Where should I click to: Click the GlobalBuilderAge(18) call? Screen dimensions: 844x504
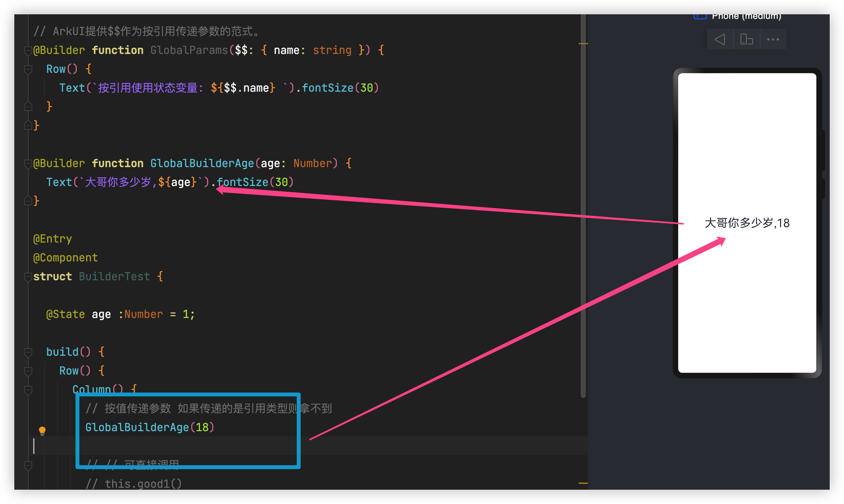150,427
